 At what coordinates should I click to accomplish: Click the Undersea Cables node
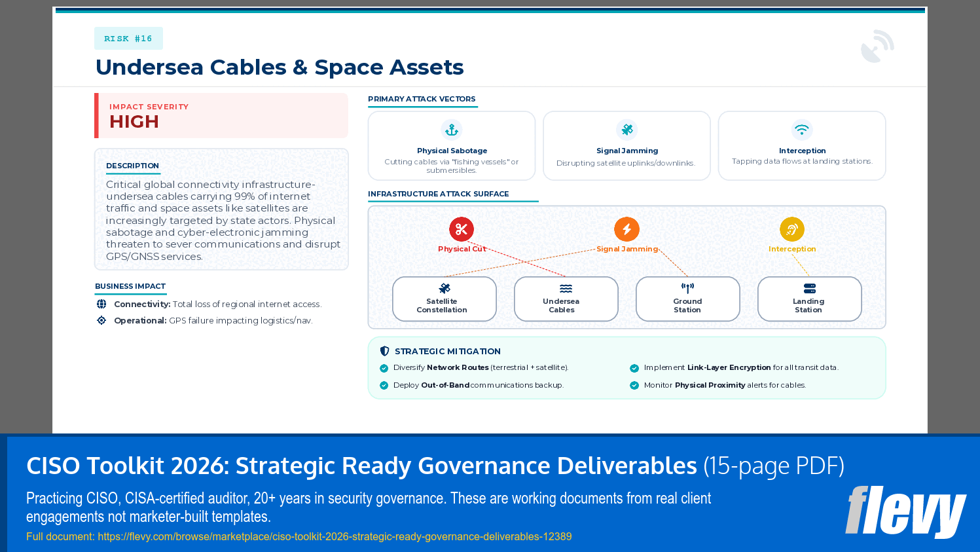tap(566, 299)
